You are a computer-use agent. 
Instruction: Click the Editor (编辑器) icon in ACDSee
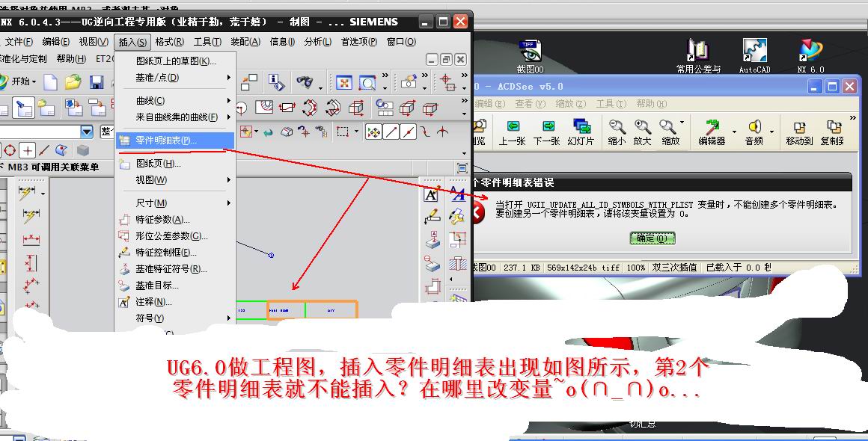tap(712, 132)
